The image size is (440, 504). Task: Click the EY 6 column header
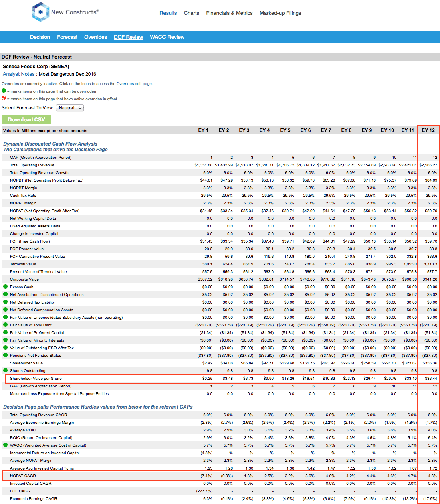click(x=306, y=130)
